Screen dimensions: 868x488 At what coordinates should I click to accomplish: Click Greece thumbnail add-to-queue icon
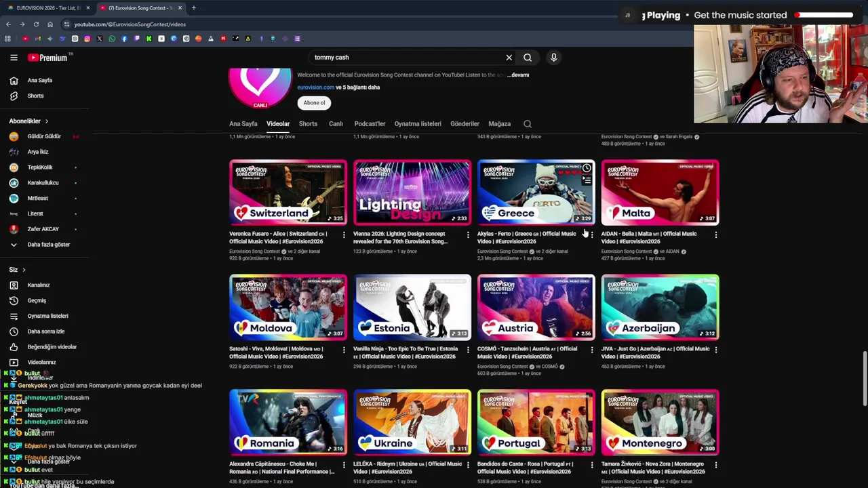tap(587, 181)
